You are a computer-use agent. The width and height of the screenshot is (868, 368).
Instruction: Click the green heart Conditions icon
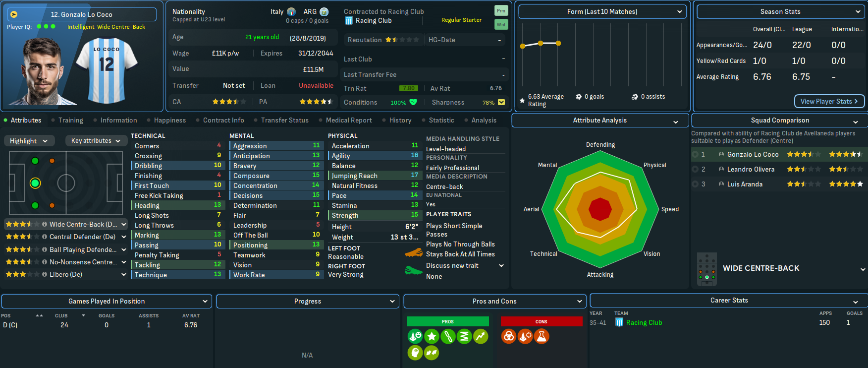coord(413,102)
